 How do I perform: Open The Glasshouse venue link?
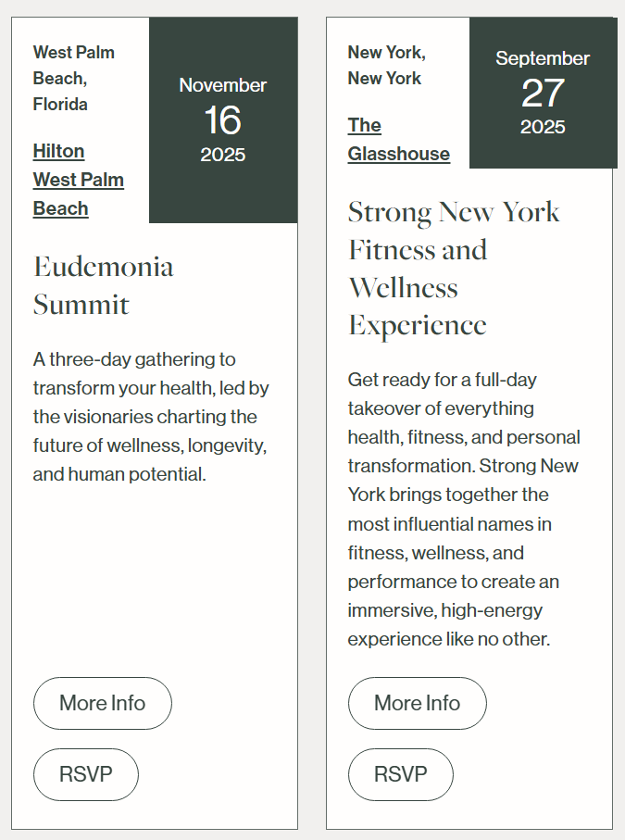(398, 139)
